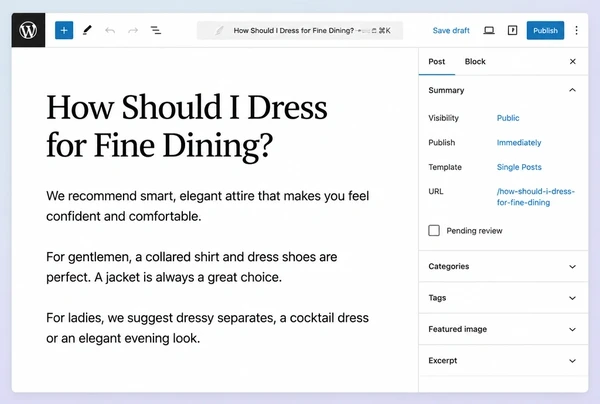Click the WordPress logo icon
The height and width of the screenshot is (404, 600).
[x=28, y=30]
